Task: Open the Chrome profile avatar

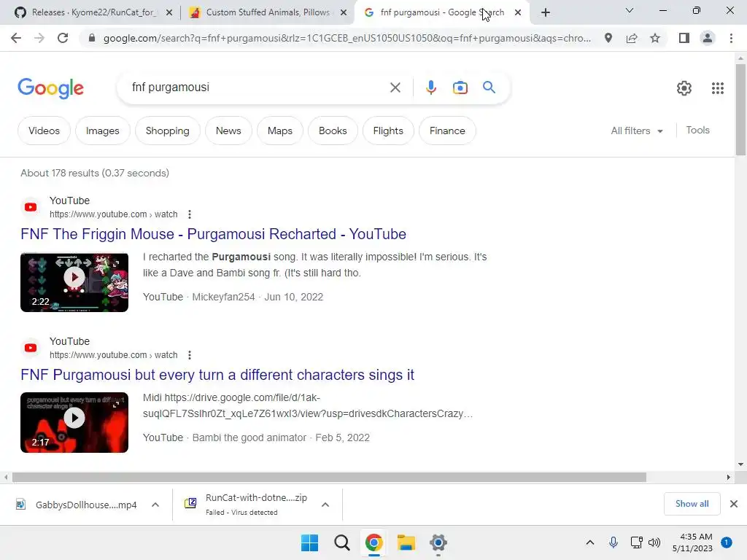Action: (x=708, y=38)
